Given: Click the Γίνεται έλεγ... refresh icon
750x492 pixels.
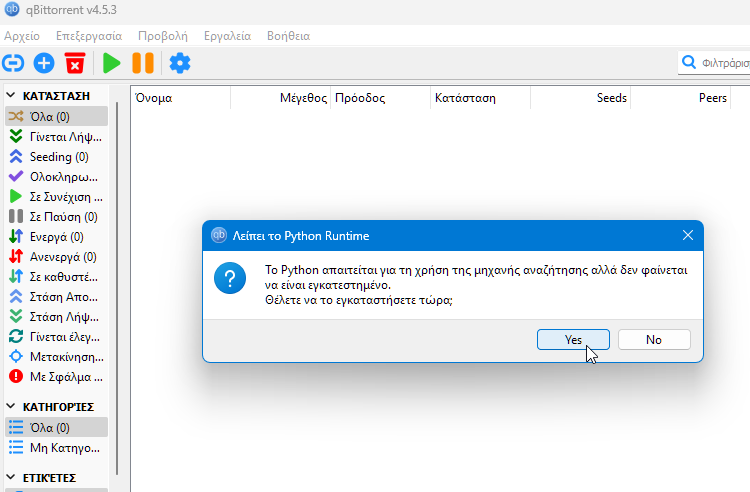Looking at the screenshot, I should [x=16, y=337].
